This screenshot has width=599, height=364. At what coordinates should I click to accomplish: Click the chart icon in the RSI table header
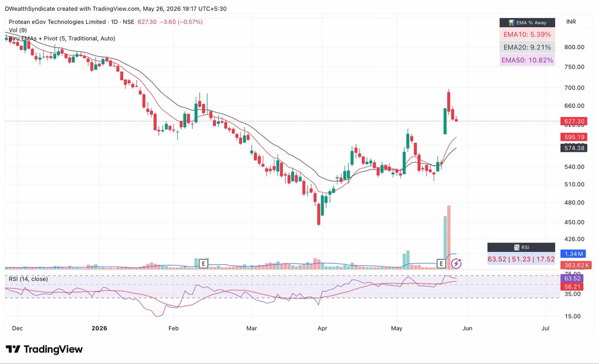[516, 247]
